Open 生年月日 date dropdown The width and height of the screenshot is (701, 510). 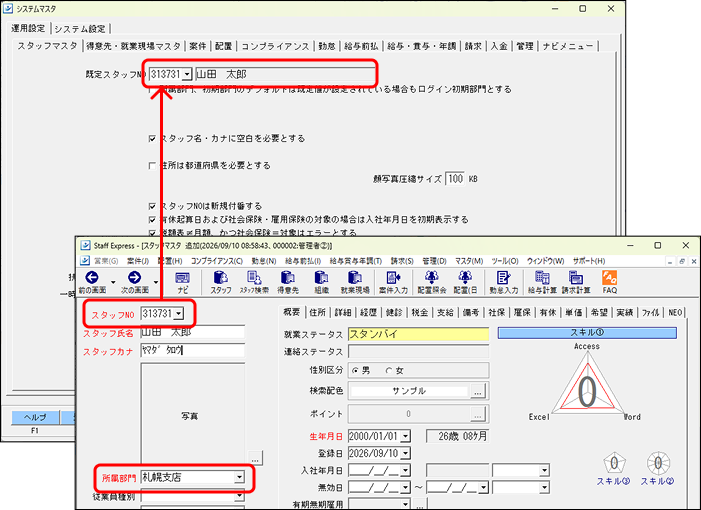coord(405,436)
